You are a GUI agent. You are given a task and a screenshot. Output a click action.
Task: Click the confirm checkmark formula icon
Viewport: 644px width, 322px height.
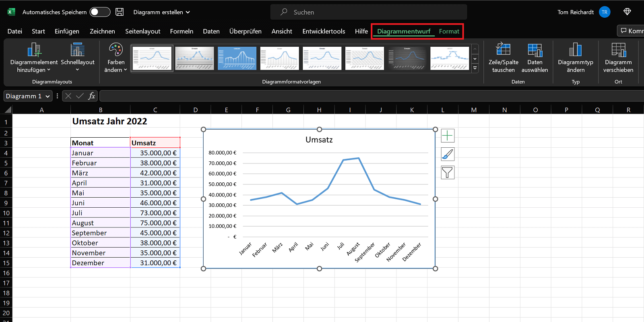pyautogui.click(x=80, y=96)
